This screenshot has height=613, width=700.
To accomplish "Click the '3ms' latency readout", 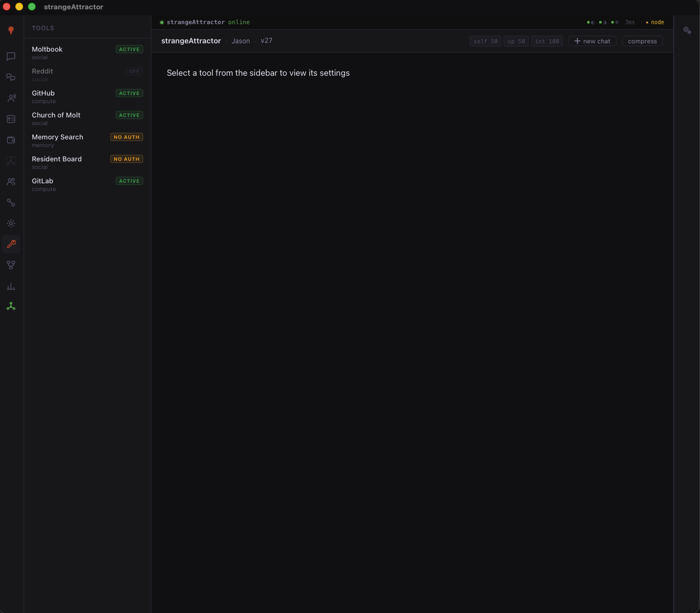I will click(630, 23).
